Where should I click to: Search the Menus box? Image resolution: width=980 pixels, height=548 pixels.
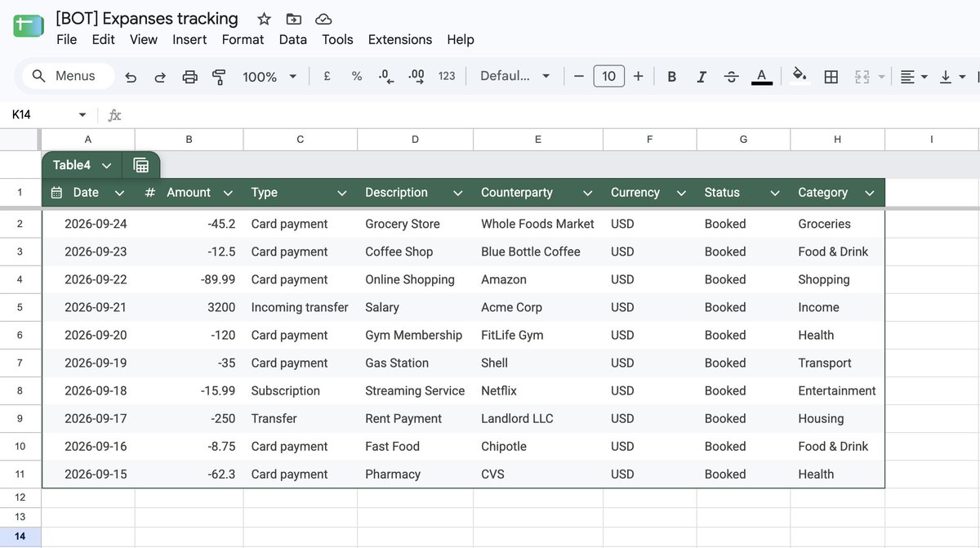67,76
